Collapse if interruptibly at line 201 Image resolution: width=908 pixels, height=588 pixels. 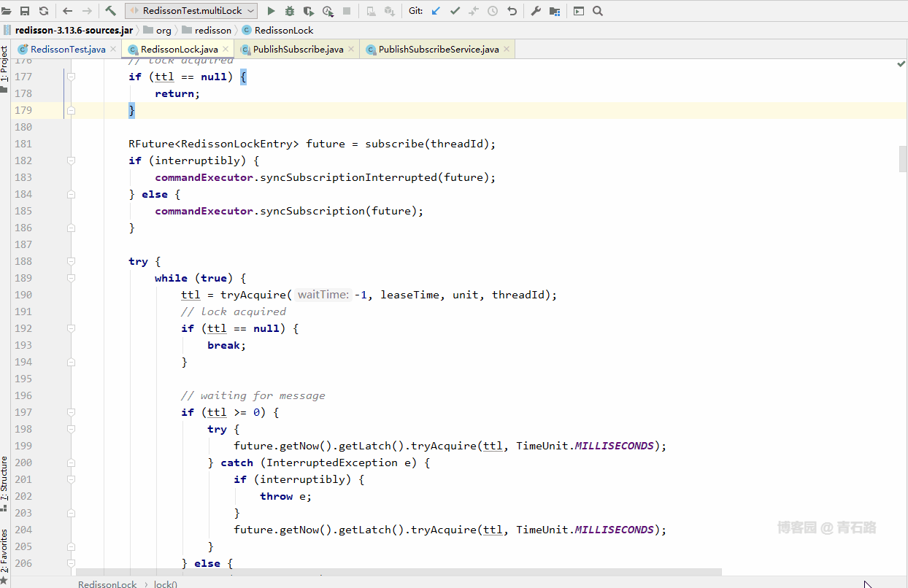coord(72,479)
